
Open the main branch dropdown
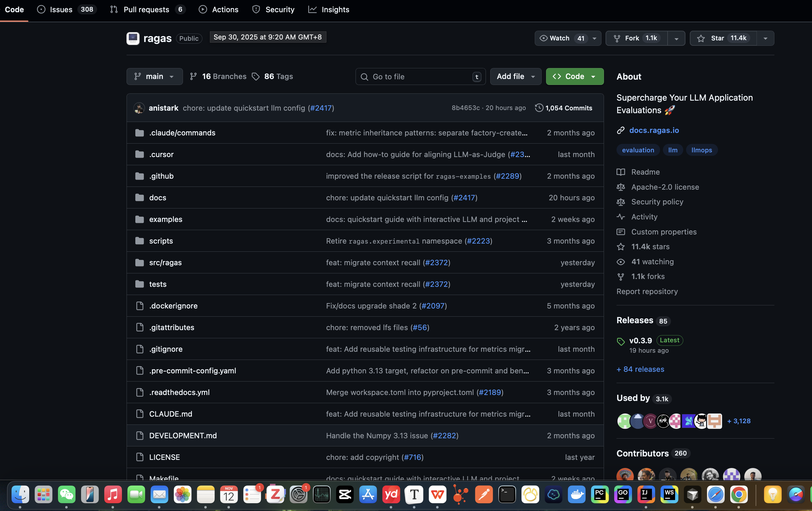tap(154, 76)
